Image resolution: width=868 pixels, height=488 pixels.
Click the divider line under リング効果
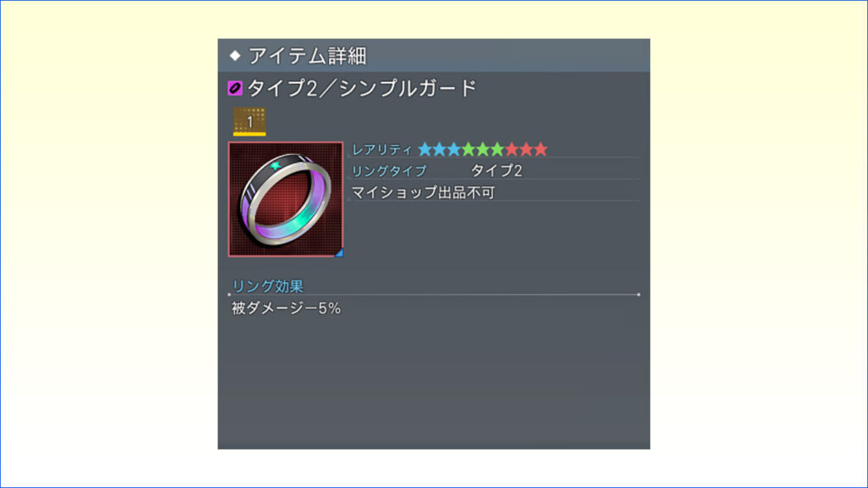tap(434, 295)
